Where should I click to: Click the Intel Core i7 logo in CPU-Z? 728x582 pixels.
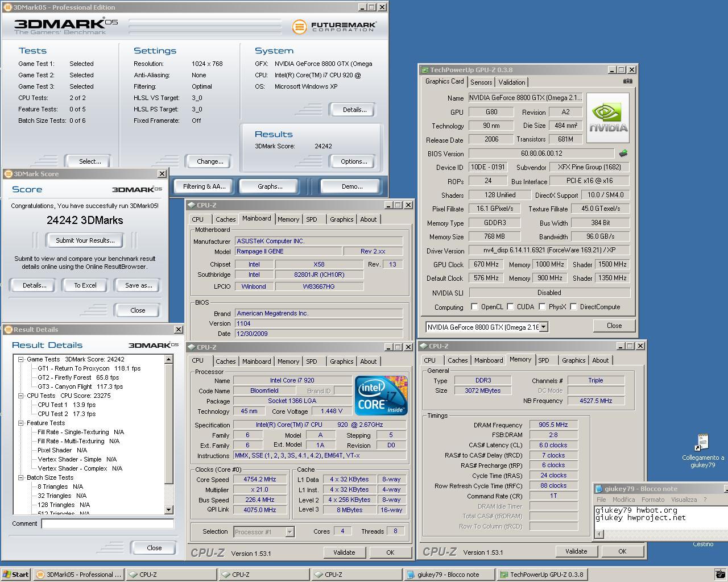coord(381,396)
